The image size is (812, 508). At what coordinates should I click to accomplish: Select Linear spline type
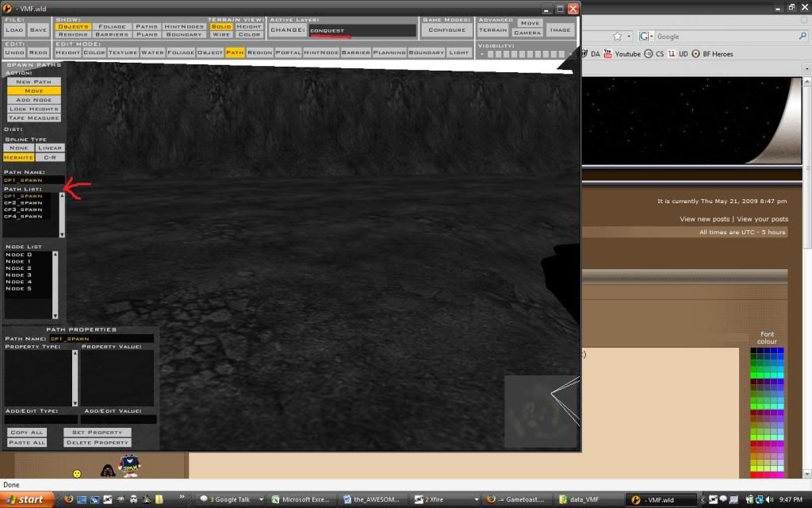point(50,148)
